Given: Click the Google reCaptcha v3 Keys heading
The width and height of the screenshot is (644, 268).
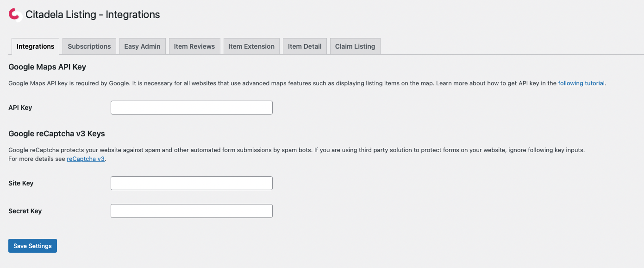Looking at the screenshot, I should point(56,134).
